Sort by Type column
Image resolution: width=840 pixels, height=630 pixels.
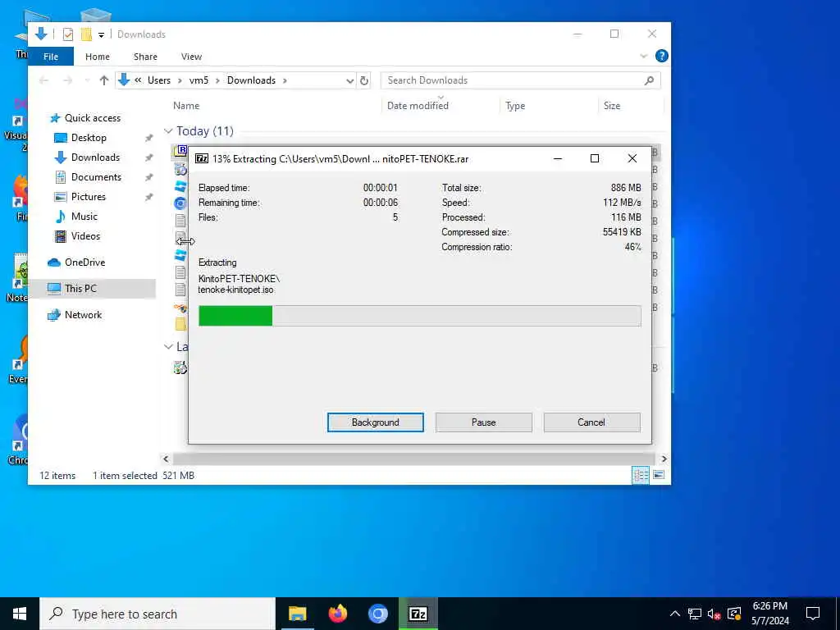point(515,106)
